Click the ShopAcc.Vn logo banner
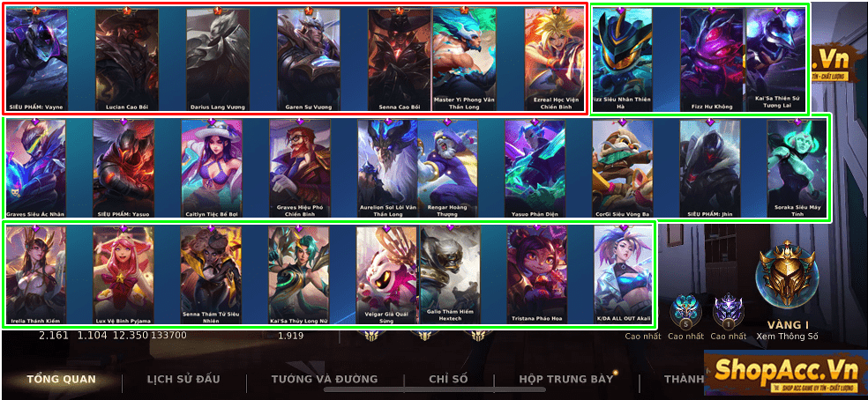The height and width of the screenshot is (400, 868). 785,374
